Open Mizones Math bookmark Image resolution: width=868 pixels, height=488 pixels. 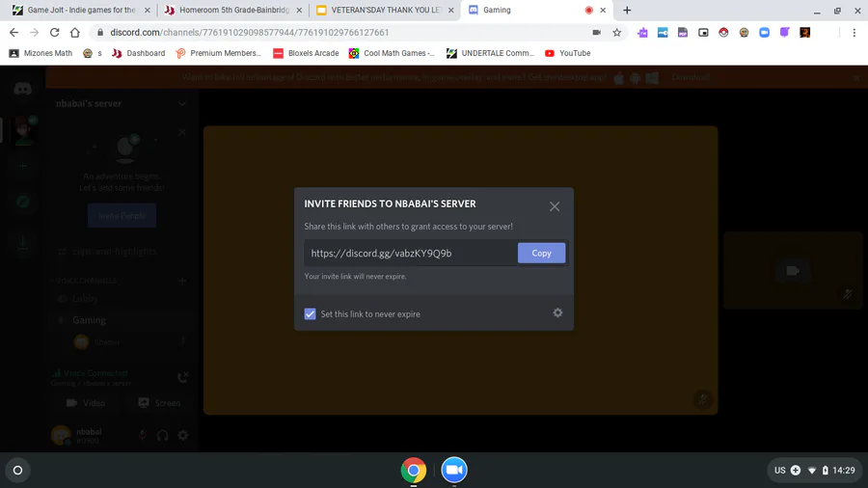click(x=41, y=53)
